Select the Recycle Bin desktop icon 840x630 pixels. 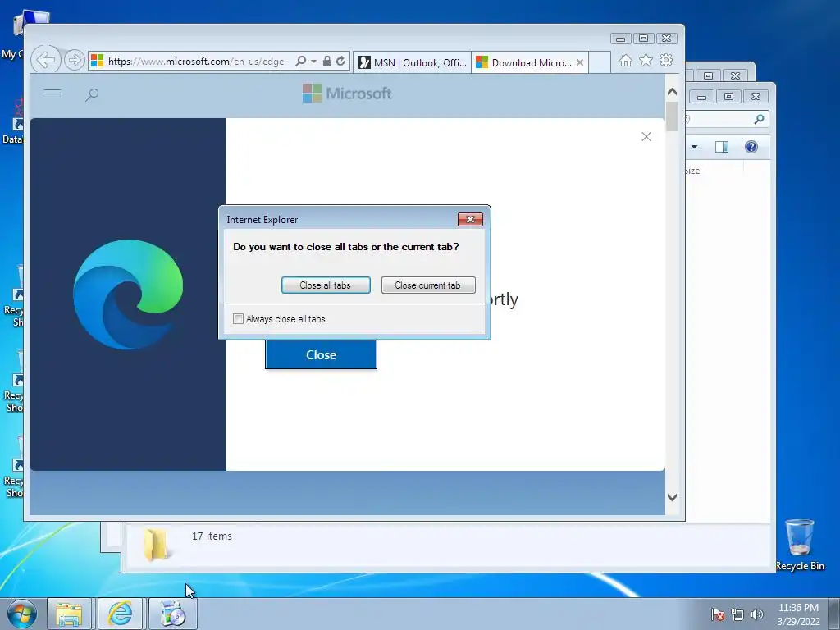pyautogui.click(x=800, y=545)
